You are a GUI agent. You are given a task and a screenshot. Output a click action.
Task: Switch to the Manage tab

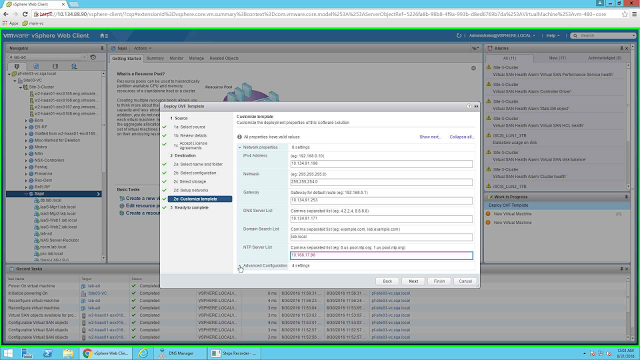pyautogui.click(x=196, y=58)
